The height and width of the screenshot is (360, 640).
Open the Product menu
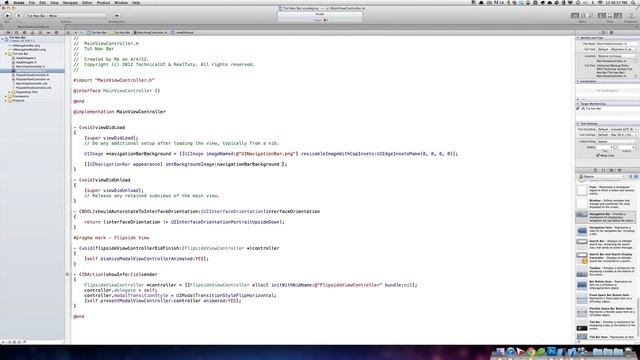pos(103,2)
